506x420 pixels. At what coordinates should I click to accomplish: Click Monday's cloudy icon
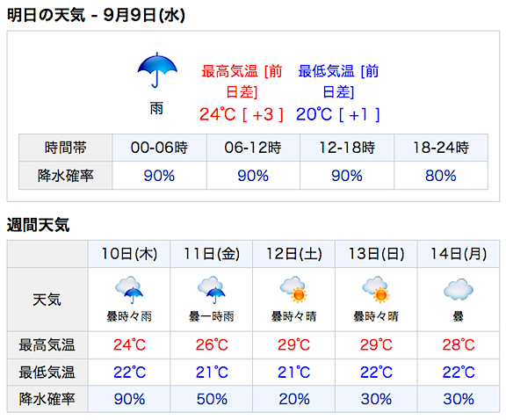[459, 289]
